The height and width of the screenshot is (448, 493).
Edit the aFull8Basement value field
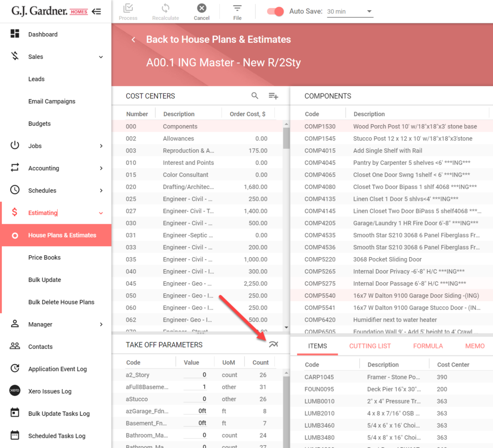(x=195, y=387)
